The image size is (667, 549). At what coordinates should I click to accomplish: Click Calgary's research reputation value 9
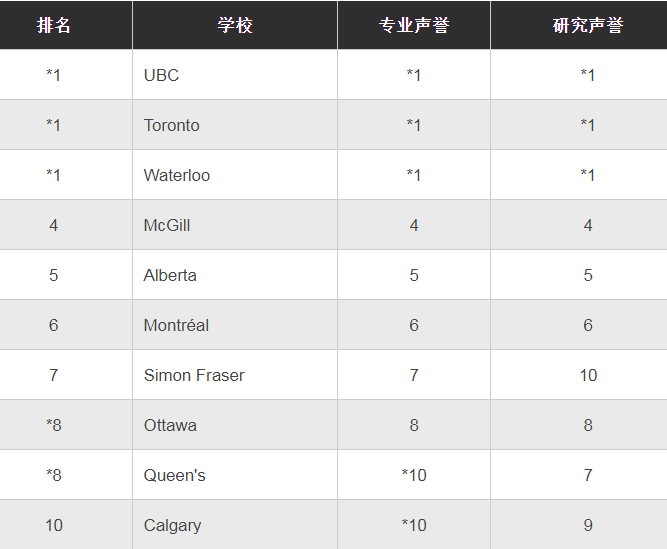click(588, 525)
